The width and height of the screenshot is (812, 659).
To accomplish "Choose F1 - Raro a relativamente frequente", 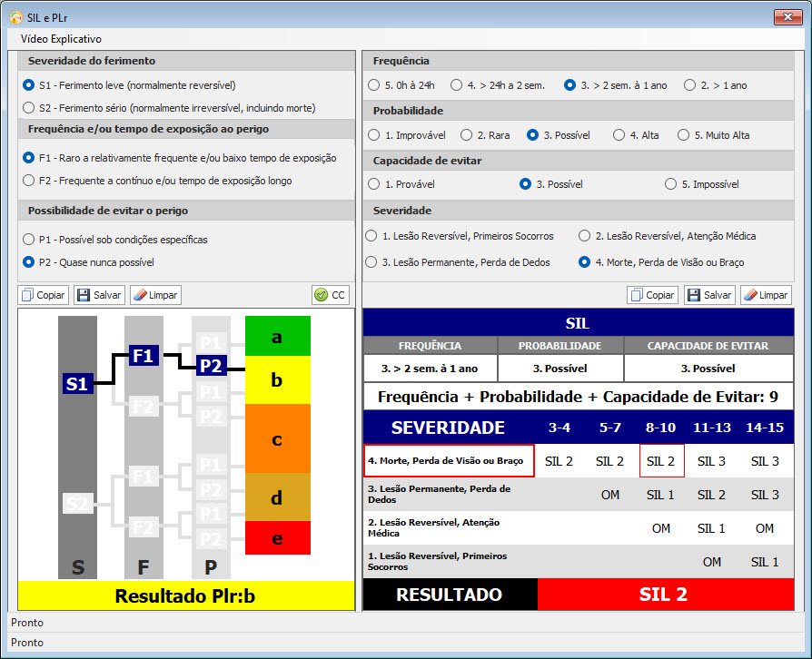I will 180,158.
